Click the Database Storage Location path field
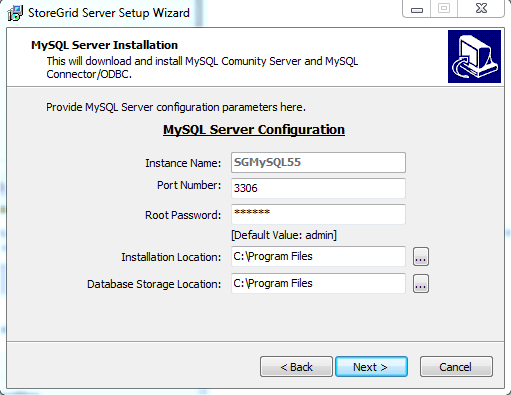This screenshot has width=511, height=395. click(x=318, y=283)
